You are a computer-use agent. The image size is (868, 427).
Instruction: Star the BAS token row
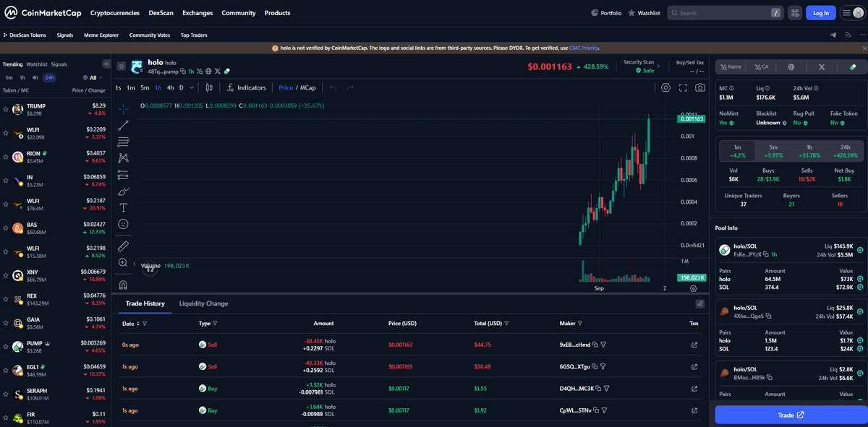tap(6, 228)
